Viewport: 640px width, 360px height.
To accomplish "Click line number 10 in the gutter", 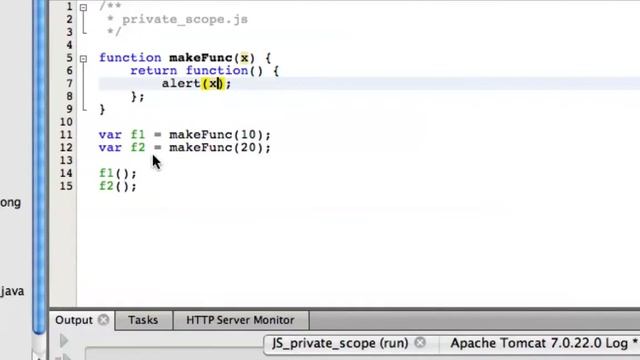I will [x=66, y=122].
